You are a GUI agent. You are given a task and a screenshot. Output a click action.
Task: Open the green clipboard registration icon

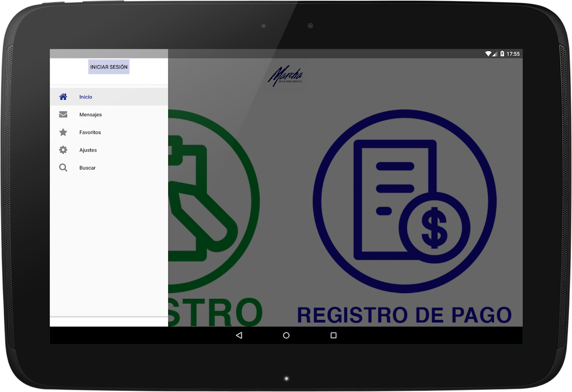[214, 201]
